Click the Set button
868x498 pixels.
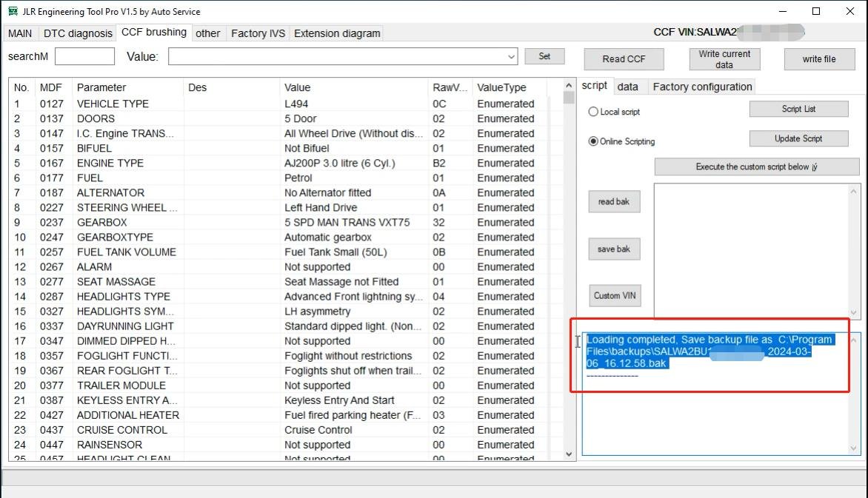pyautogui.click(x=544, y=56)
